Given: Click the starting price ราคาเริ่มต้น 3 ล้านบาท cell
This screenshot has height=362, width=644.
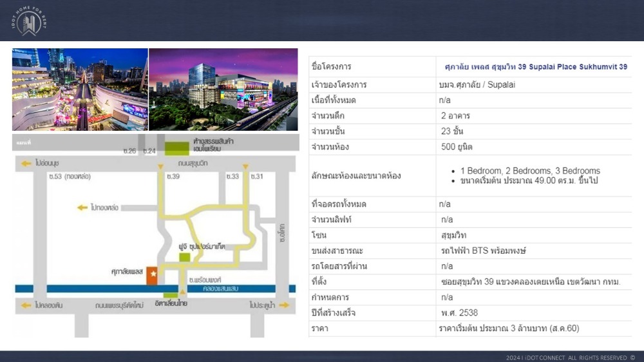Looking at the screenshot, I should coord(509,329).
